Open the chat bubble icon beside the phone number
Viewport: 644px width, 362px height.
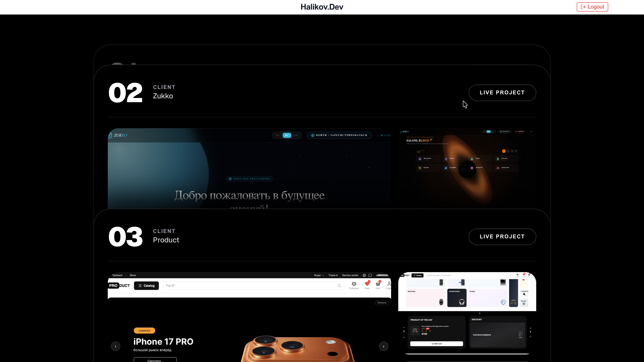point(370,275)
